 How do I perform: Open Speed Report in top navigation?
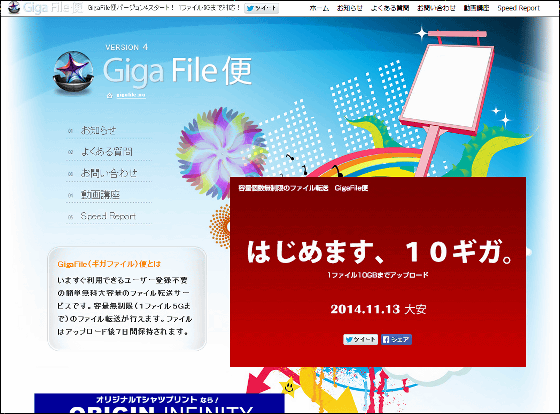click(x=518, y=8)
